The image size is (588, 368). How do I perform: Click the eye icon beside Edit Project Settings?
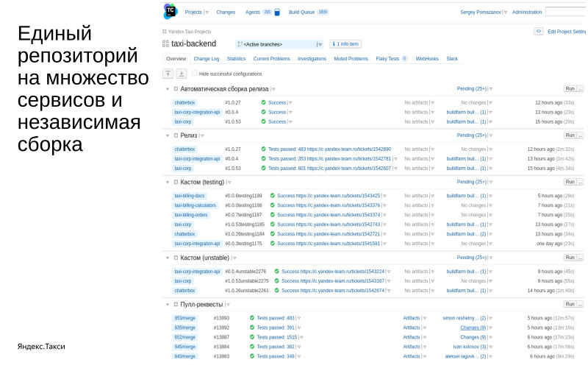coord(539,32)
